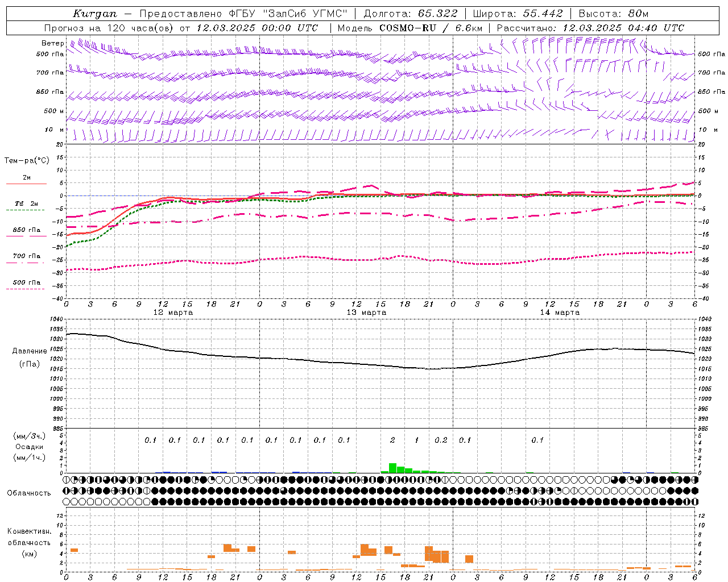
Task: Click the Прогноз на 120 часа(ов) text
Action: point(109,28)
